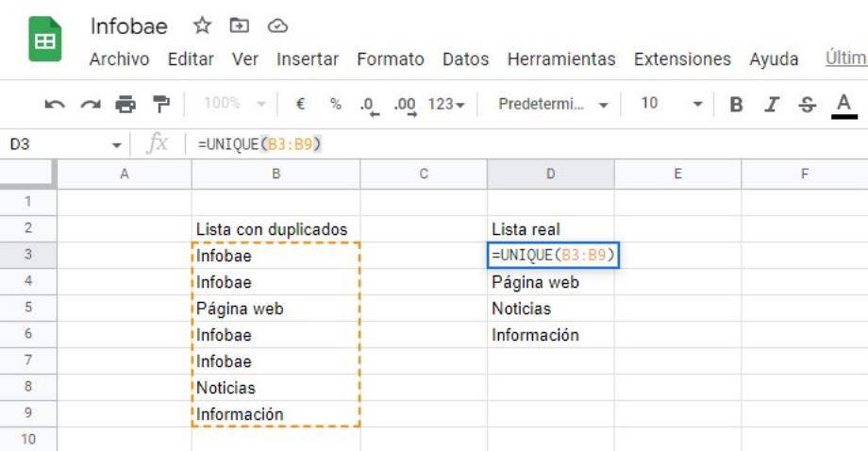Select row 10 header

[27, 440]
